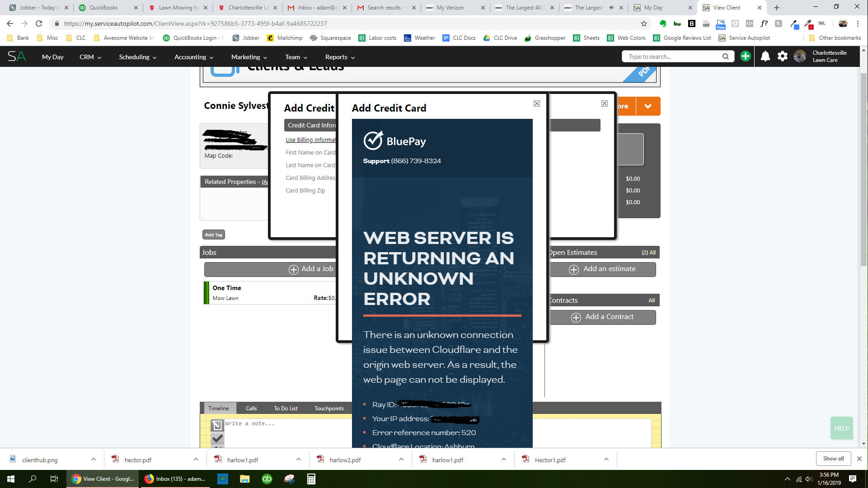View all Contracts
The height and width of the screenshot is (488, 868).
click(x=652, y=300)
